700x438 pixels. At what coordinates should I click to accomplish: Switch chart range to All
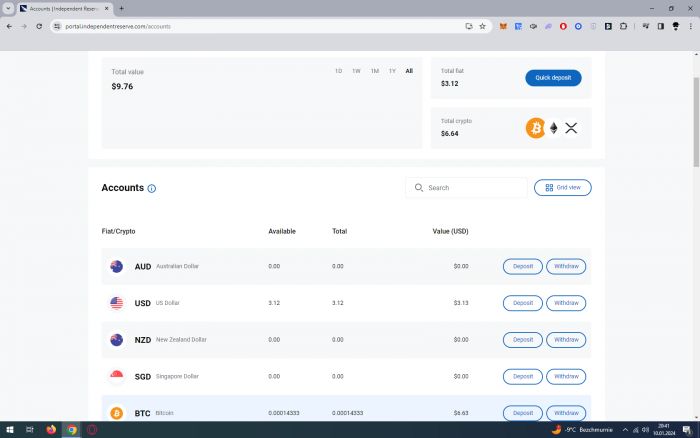pyautogui.click(x=409, y=71)
